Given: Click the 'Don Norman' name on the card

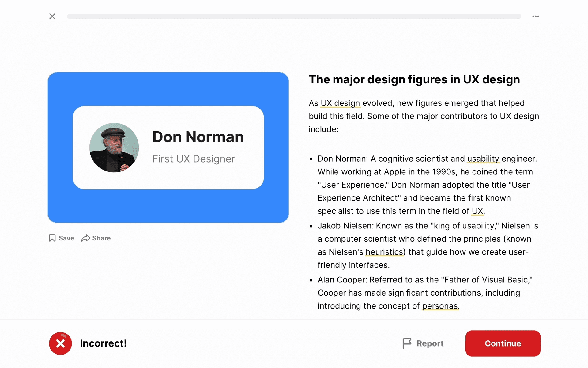Looking at the screenshot, I should [x=198, y=137].
